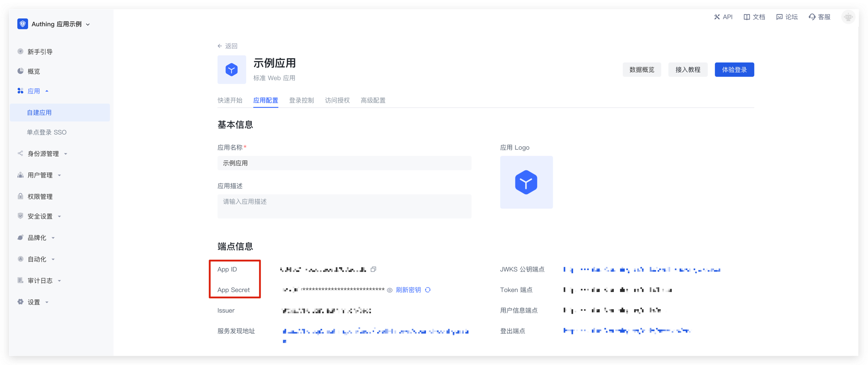This screenshot has width=868, height=365.
Task: Click the refresh secret circular arrow icon
Action: pyautogui.click(x=428, y=290)
